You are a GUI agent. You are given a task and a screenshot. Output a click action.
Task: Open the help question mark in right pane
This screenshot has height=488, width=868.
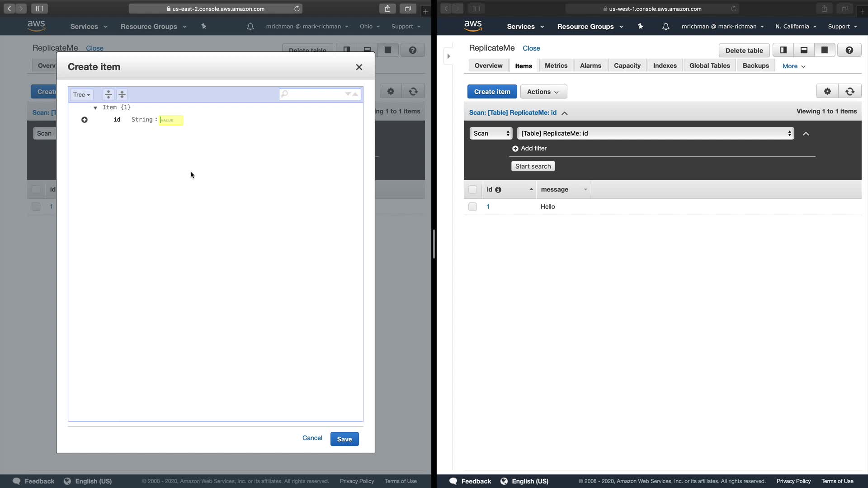pyautogui.click(x=849, y=50)
